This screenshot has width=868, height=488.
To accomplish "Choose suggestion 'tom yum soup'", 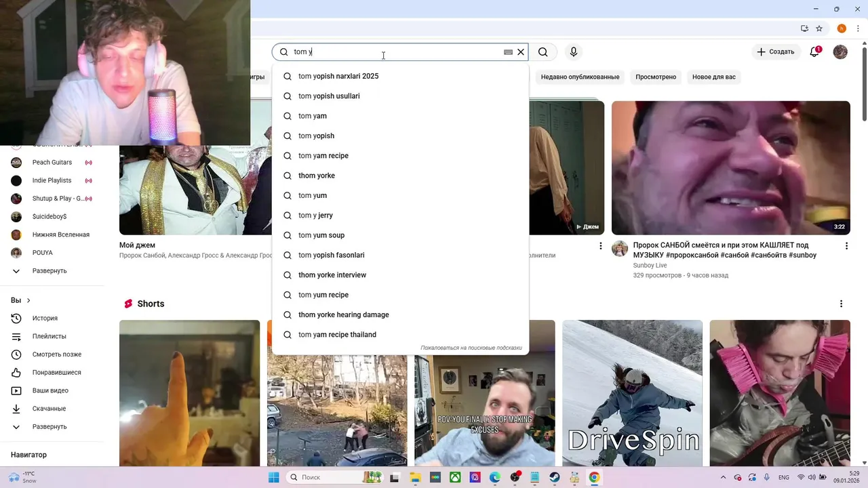I will click(x=400, y=235).
